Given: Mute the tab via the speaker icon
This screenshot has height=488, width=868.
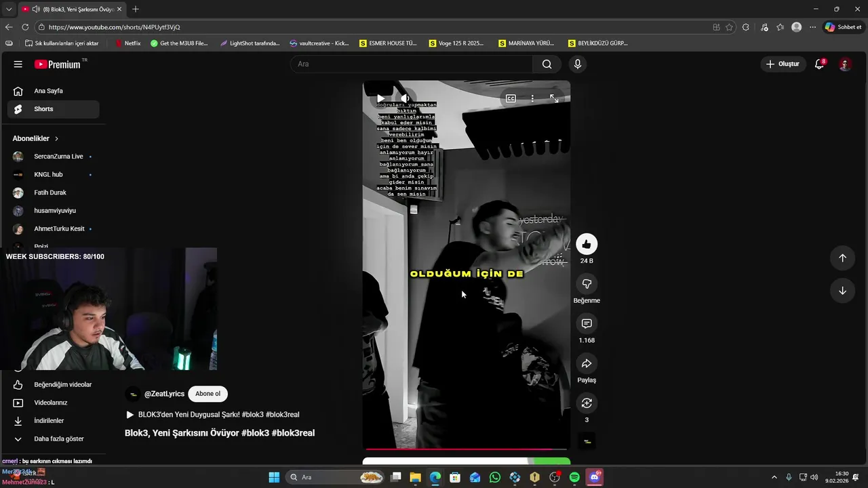Looking at the screenshot, I should (35, 9).
